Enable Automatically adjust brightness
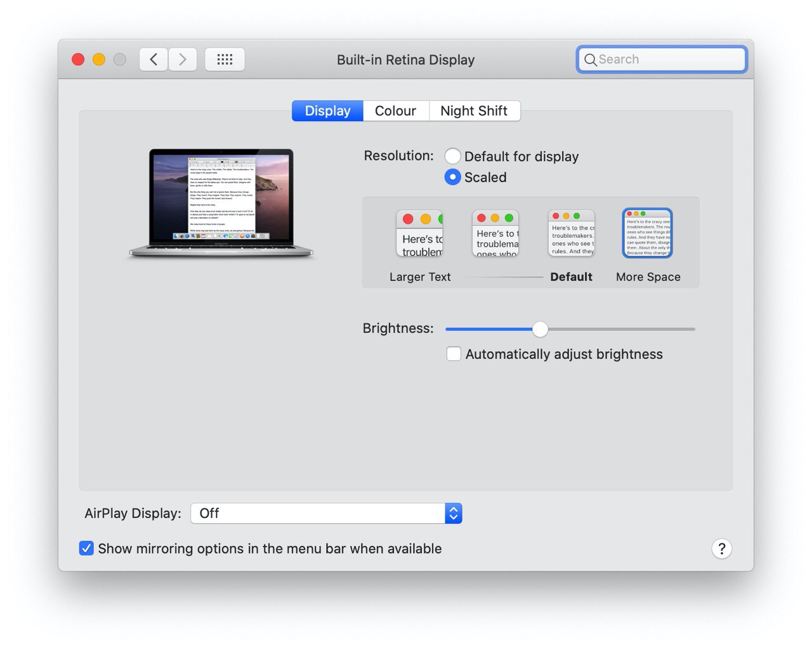This screenshot has width=812, height=648. tap(454, 354)
